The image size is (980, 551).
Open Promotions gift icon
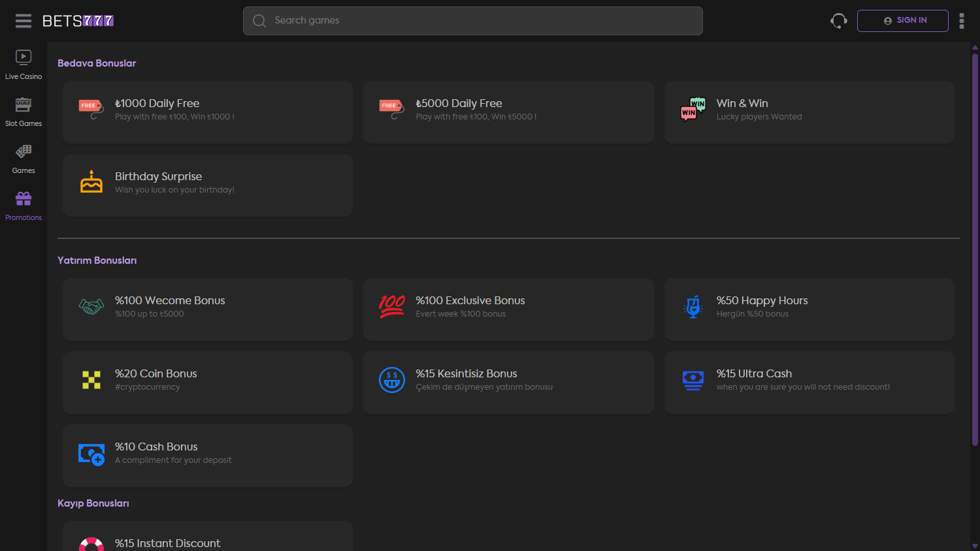coord(24,198)
